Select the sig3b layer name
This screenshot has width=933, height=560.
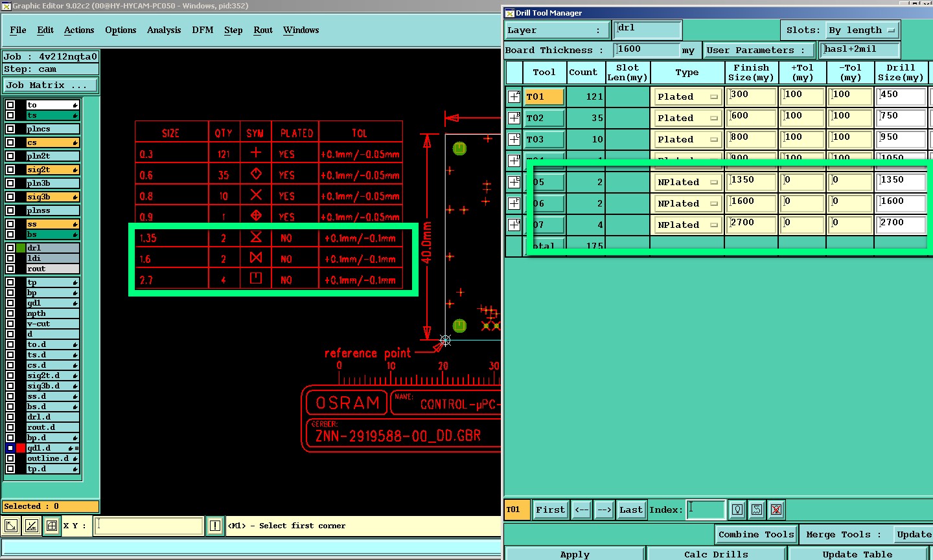pyautogui.click(x=52, y=197)
